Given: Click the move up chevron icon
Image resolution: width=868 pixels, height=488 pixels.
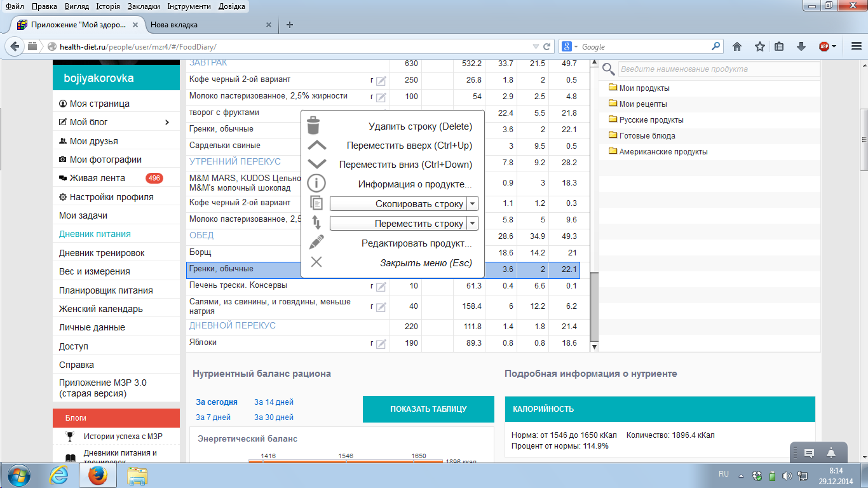Looking at the screenshot, I should pos(316,146).
